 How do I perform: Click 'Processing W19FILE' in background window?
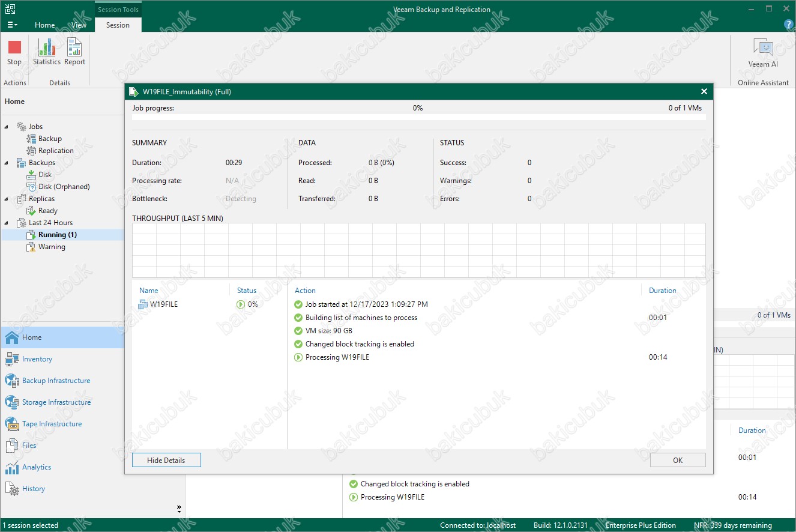click(x=392, y=497)
